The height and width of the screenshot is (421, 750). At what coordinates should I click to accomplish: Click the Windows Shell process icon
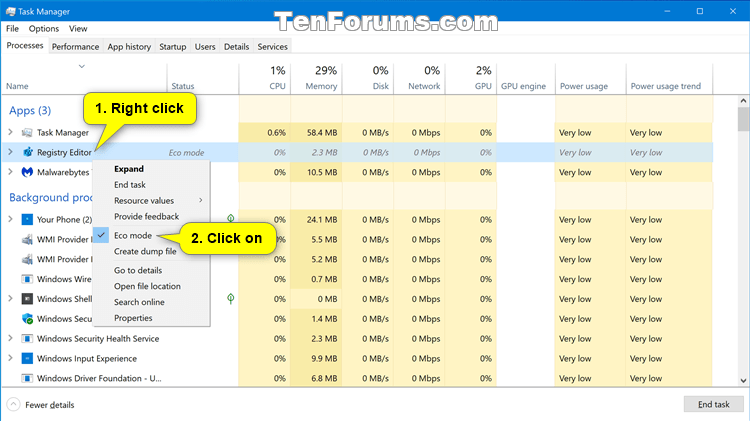click(27, 299)
